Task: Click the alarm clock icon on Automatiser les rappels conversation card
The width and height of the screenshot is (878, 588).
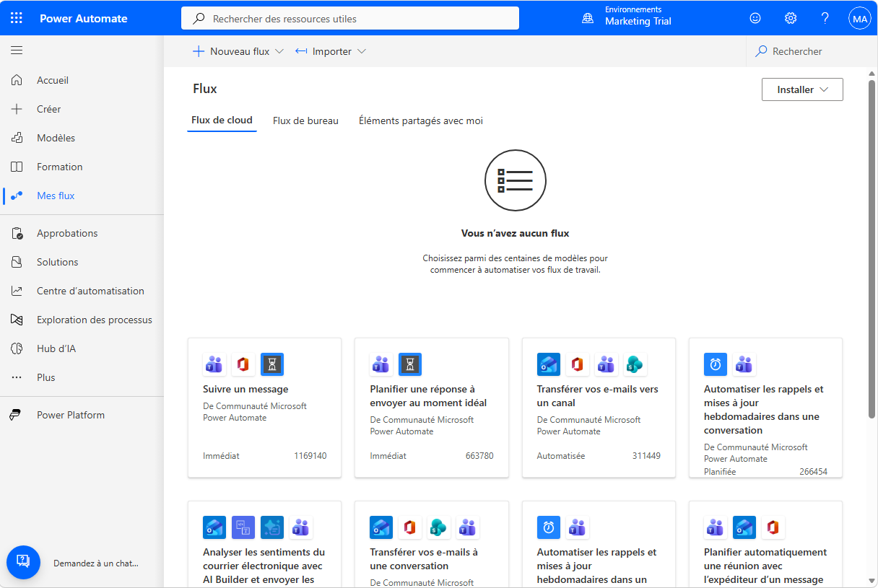Action: 716,364
